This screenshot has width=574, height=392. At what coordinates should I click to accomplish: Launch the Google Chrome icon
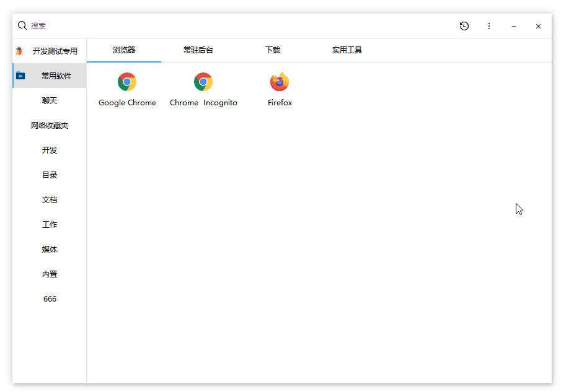click(127, 82)
